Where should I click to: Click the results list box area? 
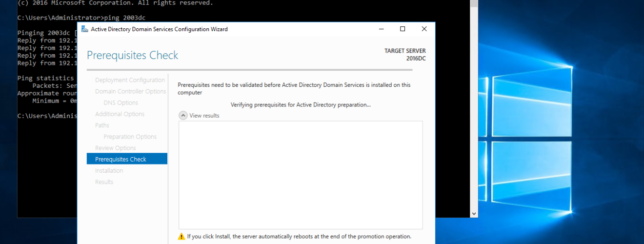click(301, 175)
